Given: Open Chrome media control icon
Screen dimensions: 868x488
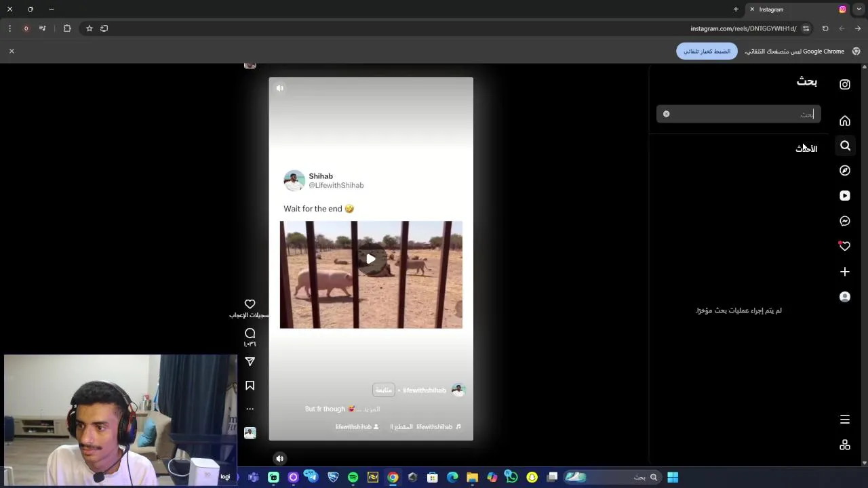Looking at the screenshot, I should 43,28.
